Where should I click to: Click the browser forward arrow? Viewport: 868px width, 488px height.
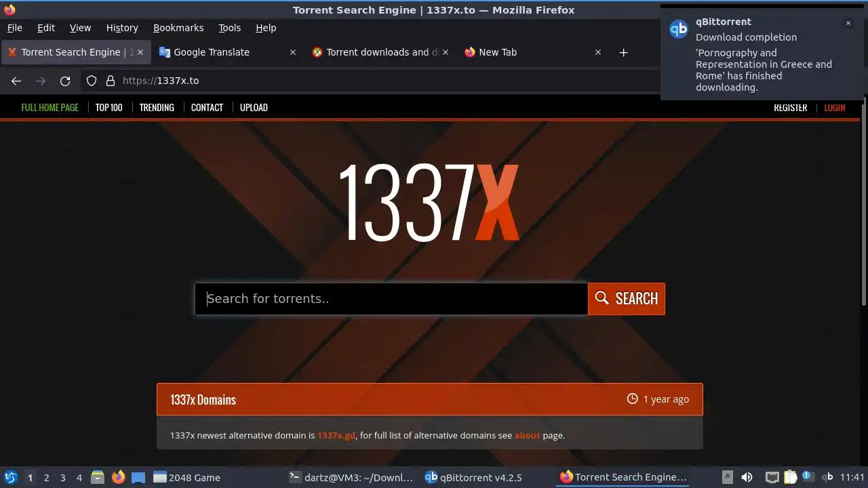coord(41,81)
